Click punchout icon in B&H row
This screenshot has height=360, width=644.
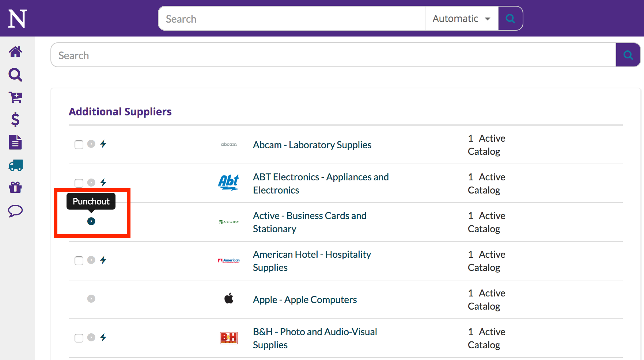pyautogui.click(x=91, y=337)
